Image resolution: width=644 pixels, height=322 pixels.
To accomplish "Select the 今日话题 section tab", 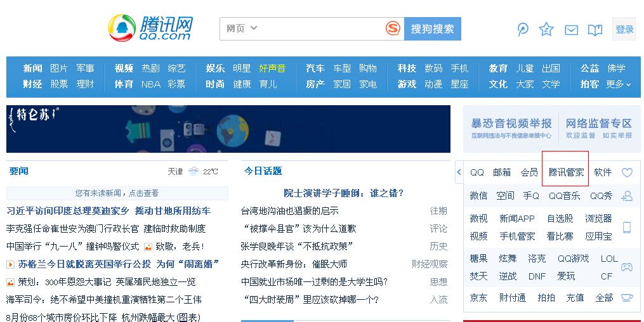I will 263,171.
